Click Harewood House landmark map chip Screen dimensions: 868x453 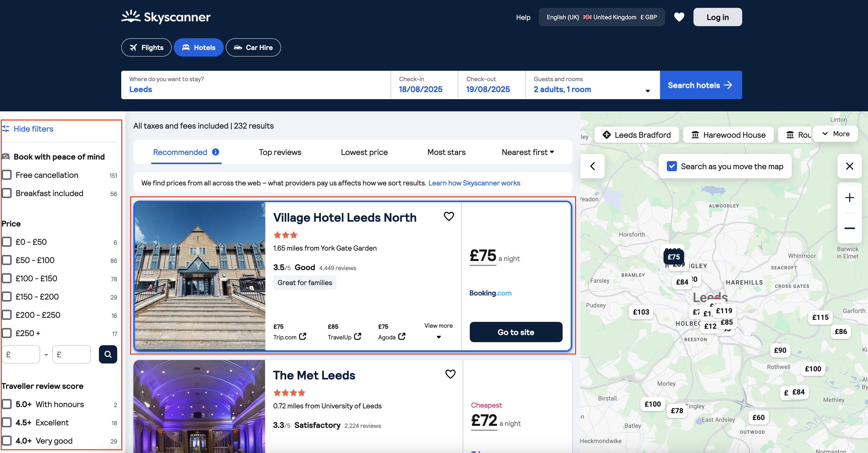[x=728, y=135]
